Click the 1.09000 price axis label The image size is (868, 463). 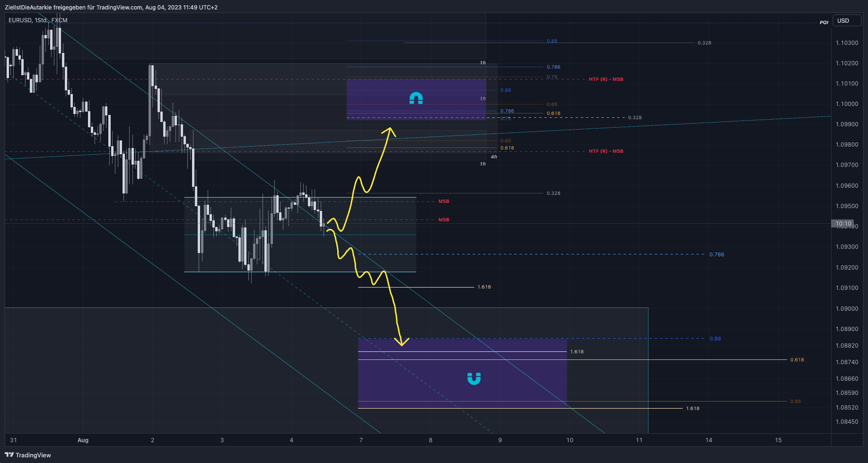[x=847, y=309]
